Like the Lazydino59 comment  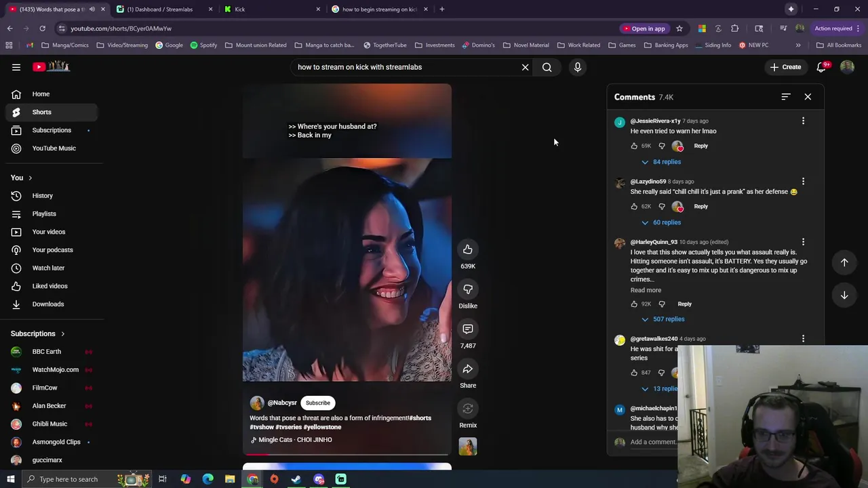pos(634,206)
